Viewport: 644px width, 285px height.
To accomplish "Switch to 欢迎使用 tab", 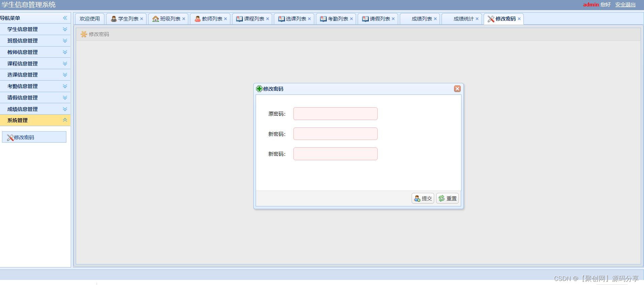I will [x=90, y=19].
